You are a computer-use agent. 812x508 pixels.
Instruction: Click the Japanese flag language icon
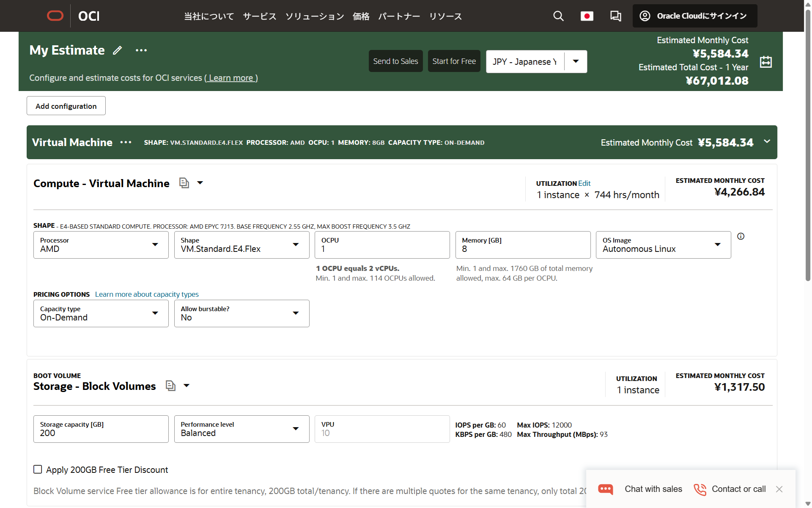tap(587, 16)
